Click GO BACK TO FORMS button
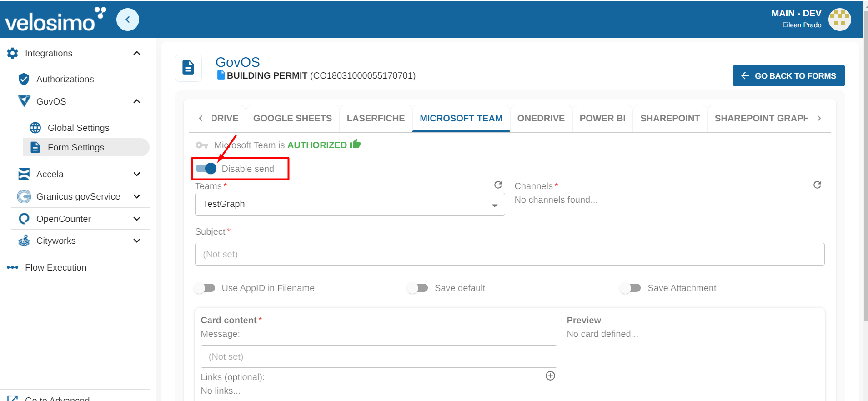The height and width of the screenshot is (401, 868). [x=789, y=75]
